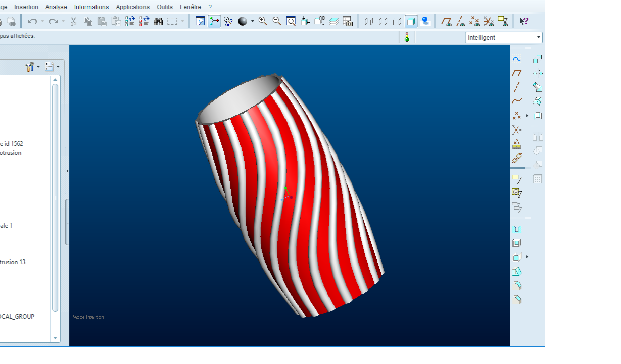
Task: Click the Refit zoom-to-window icon
Action: (x=291, y=21)
